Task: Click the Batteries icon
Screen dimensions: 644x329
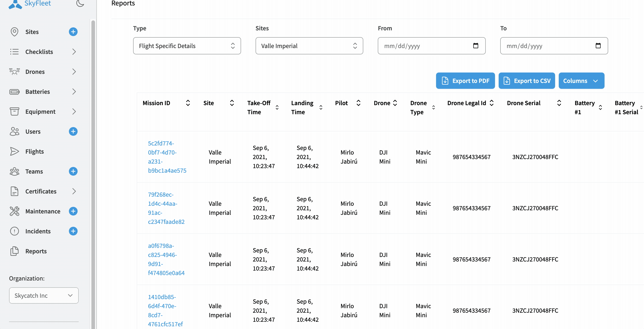Action: [15, 92]
